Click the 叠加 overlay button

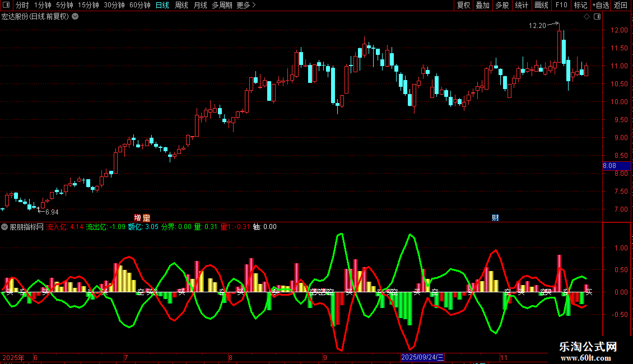point(482,5)
